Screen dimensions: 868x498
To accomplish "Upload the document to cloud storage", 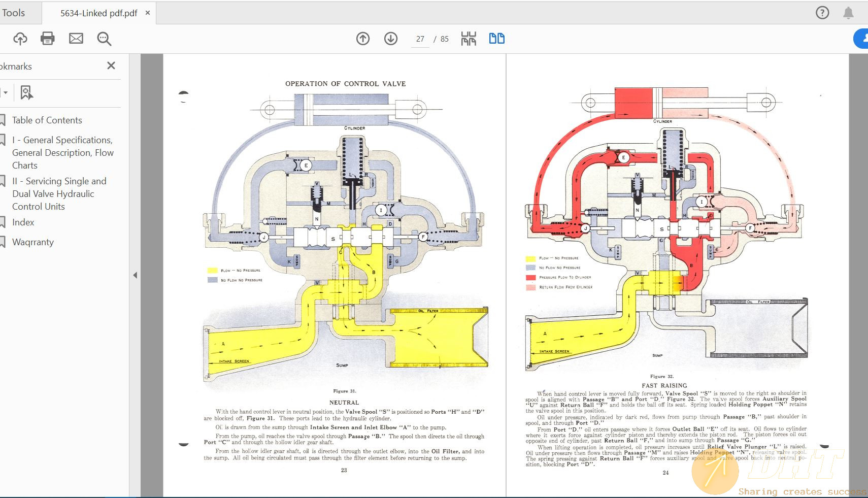I will pyautogui.click(x=20, y=39).
